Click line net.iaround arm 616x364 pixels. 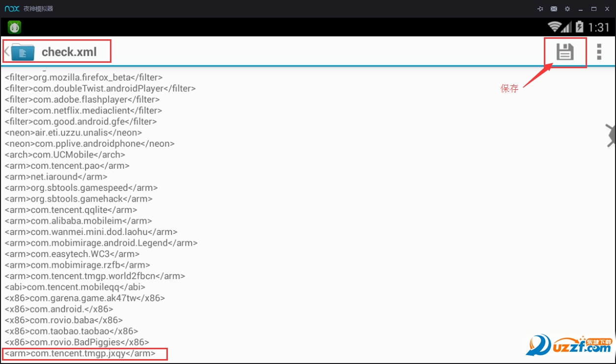(56, 177)
